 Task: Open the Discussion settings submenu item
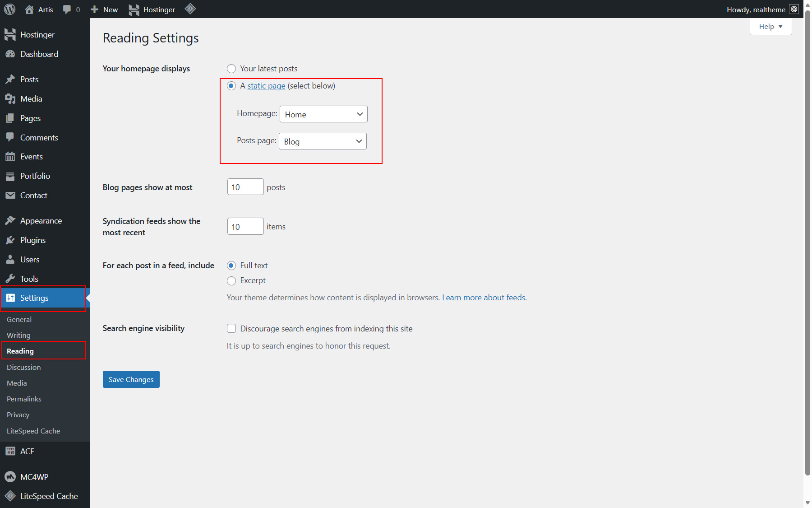coord(23,368)
